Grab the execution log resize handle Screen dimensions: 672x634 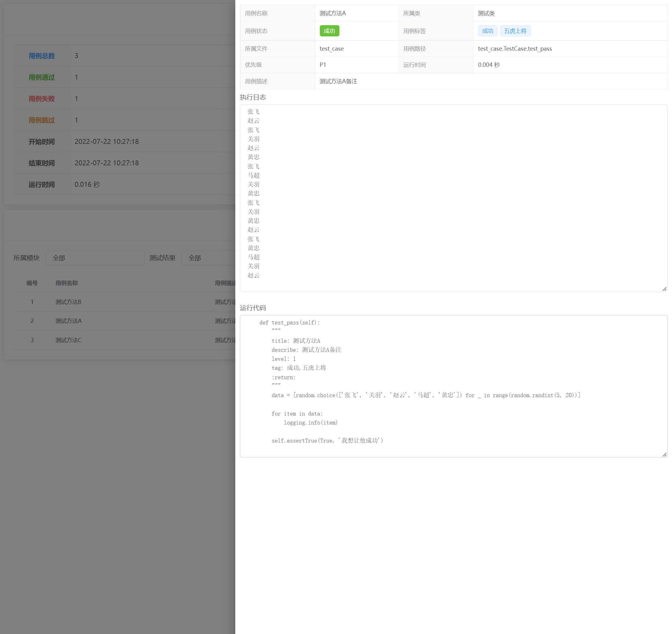pos(664,289)
